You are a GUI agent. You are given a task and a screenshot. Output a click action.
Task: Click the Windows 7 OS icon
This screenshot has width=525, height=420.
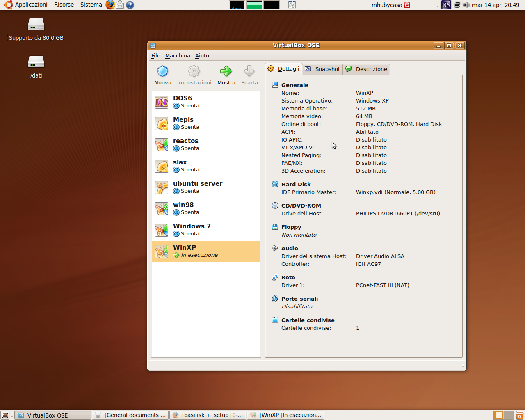pyautogui.click(x=162, y=230)
